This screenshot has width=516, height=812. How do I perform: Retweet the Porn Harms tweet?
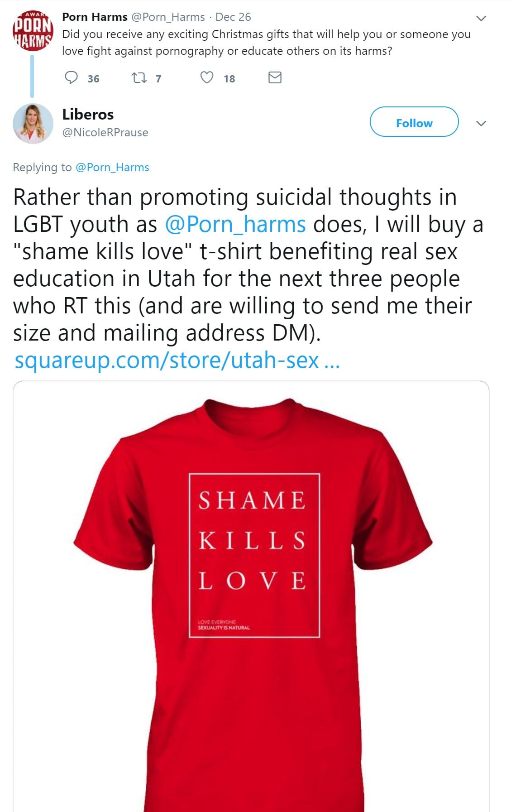tap(139, 78)
